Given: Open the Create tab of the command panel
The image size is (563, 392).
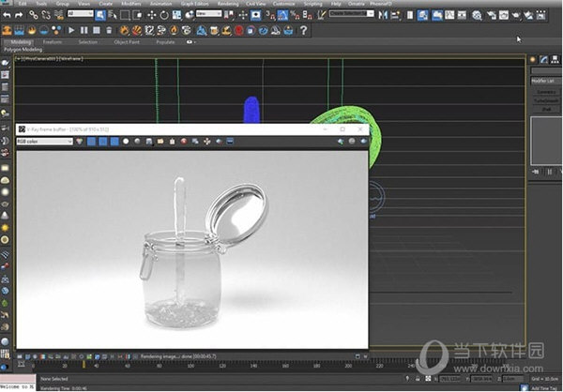Looking at the screenshot, I should (x=533, y=59).
